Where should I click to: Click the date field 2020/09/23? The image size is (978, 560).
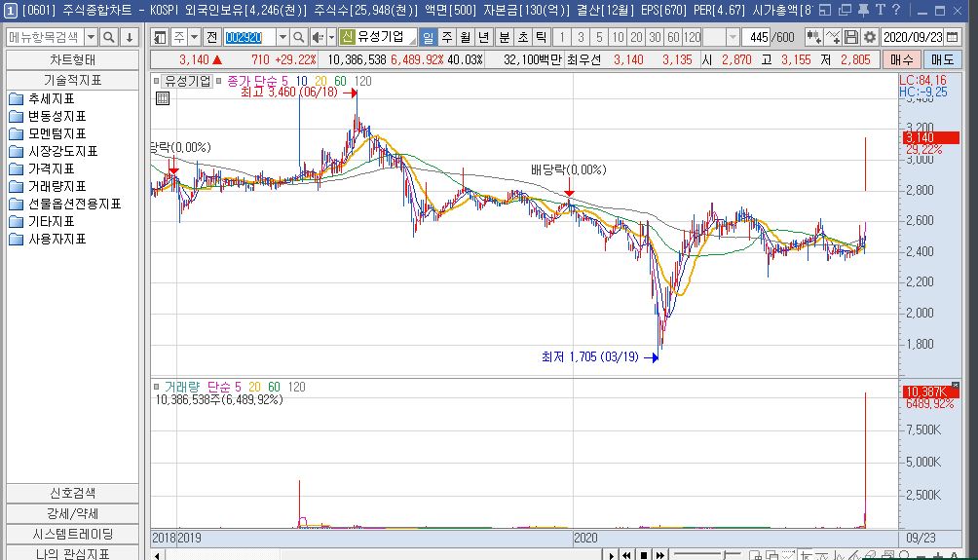[913, 37]
